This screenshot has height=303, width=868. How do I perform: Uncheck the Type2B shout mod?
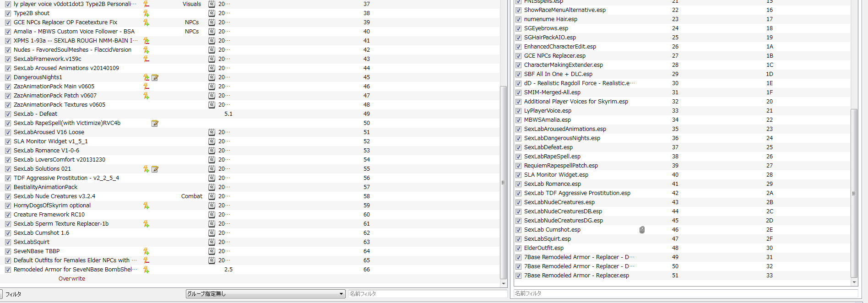pos(8,13)
